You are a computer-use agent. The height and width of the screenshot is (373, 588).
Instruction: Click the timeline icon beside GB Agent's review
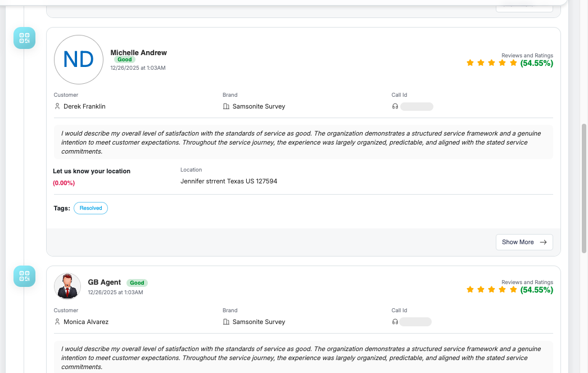point(24,276)
